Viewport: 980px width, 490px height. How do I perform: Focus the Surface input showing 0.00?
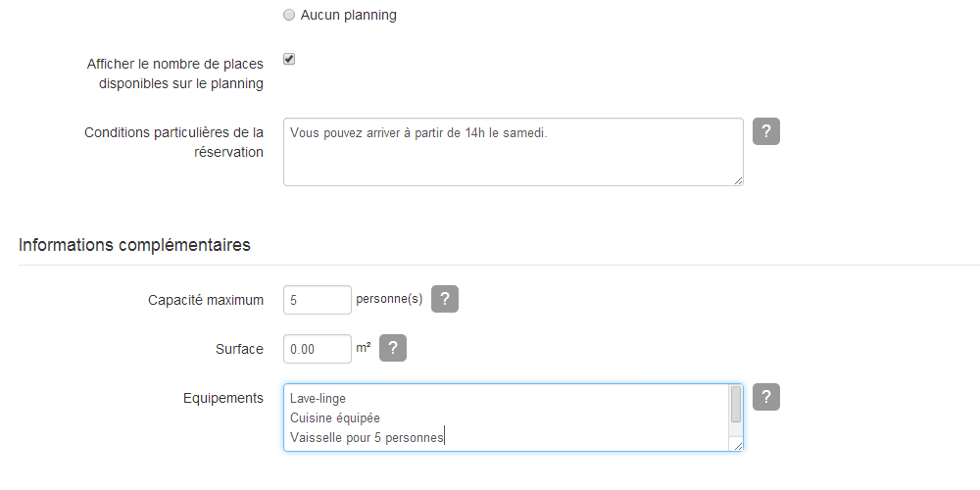pos(318,349)
